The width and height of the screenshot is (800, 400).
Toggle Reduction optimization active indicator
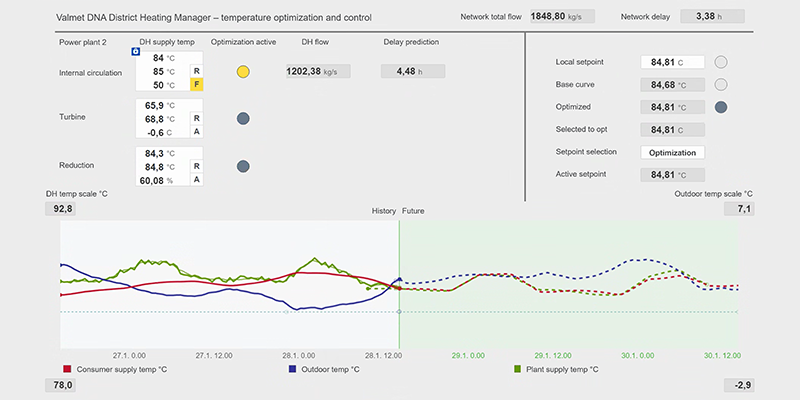(243, 166)
